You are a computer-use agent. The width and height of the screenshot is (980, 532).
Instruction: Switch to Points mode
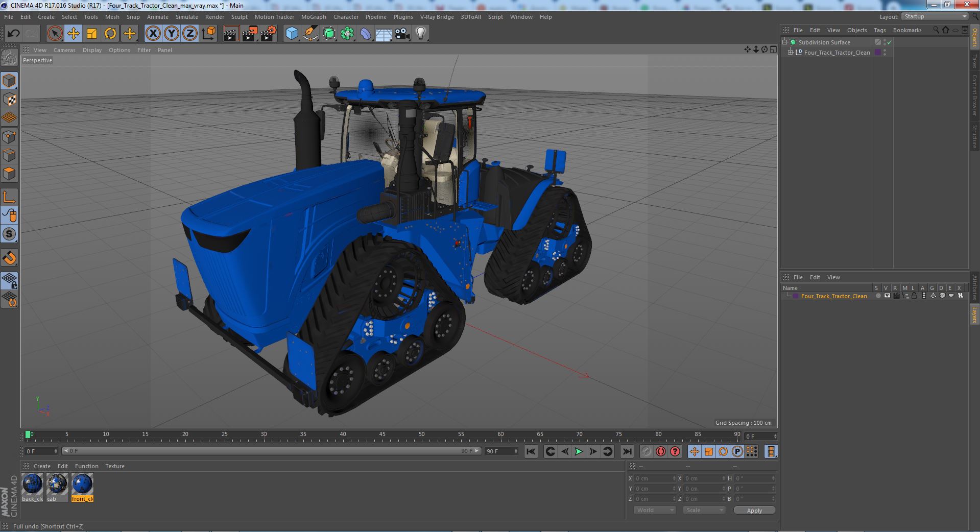click(10, 137)
